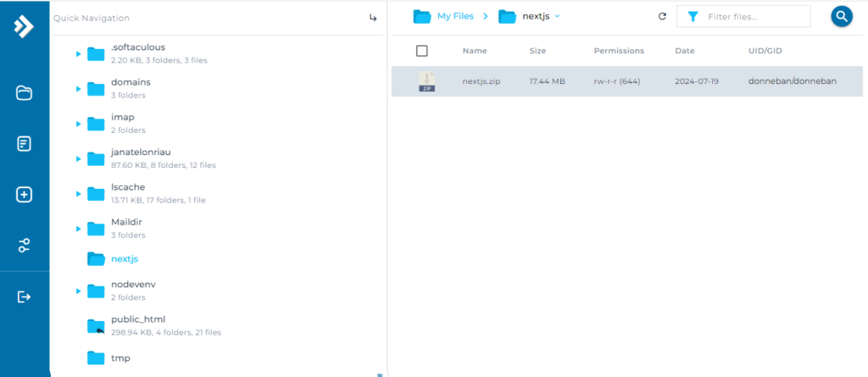Expand the domains folder arrow

pos(78,89)
